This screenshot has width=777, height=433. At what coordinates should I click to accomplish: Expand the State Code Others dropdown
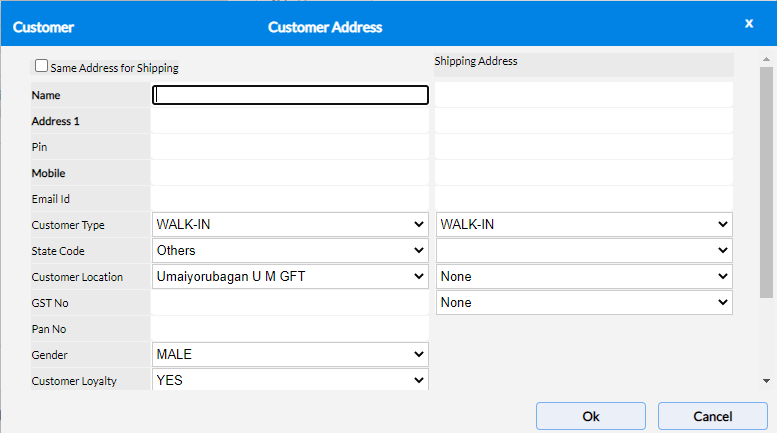point(290,250)
